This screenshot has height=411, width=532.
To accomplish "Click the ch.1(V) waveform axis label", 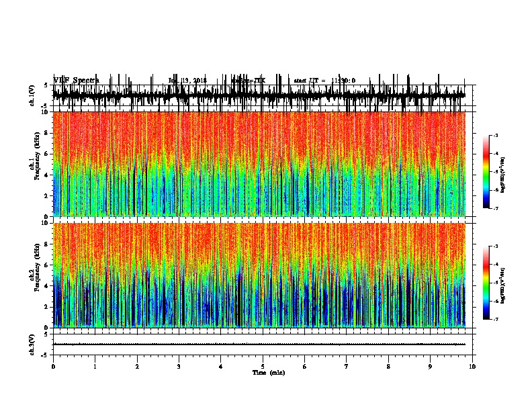I will pos(32,95).
